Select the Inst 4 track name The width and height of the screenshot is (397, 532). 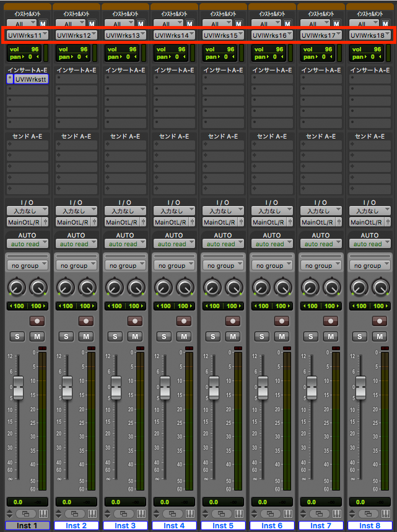(174, 526)
